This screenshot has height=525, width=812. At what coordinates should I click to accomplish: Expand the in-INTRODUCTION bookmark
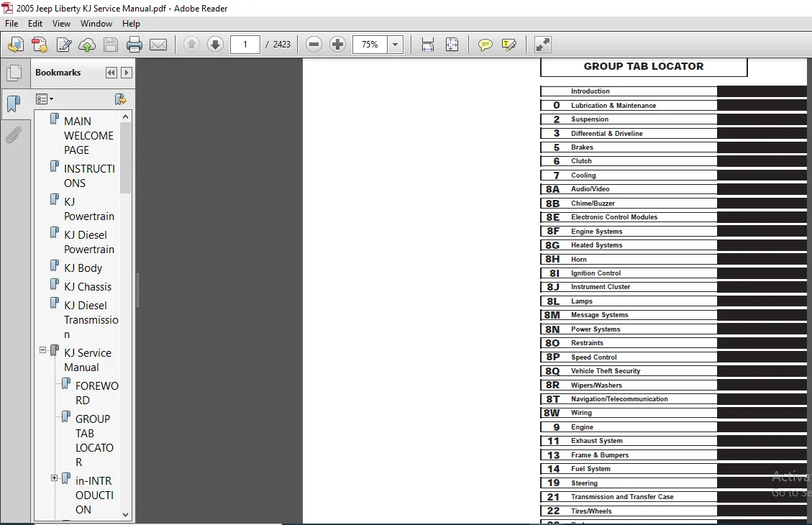pos(55,478)
